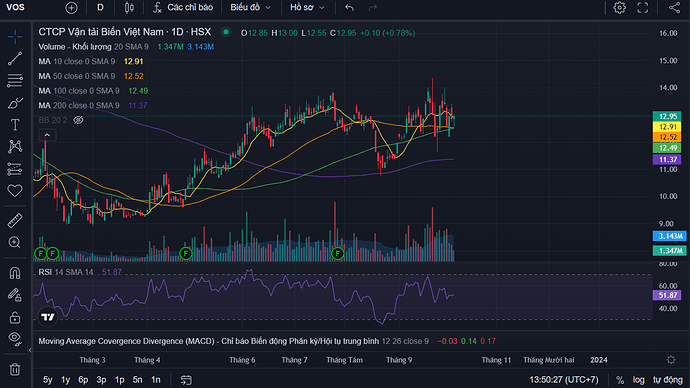Toggle log scale

(x=639, y=380)
